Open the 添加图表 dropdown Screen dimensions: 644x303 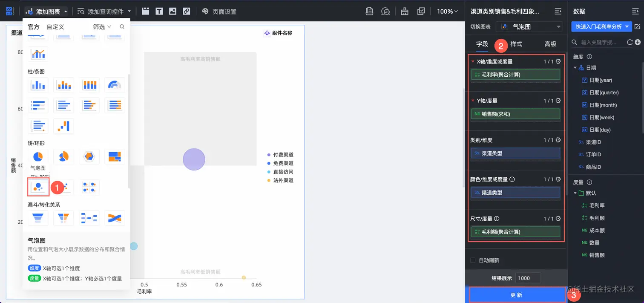[x=46, y=12]
